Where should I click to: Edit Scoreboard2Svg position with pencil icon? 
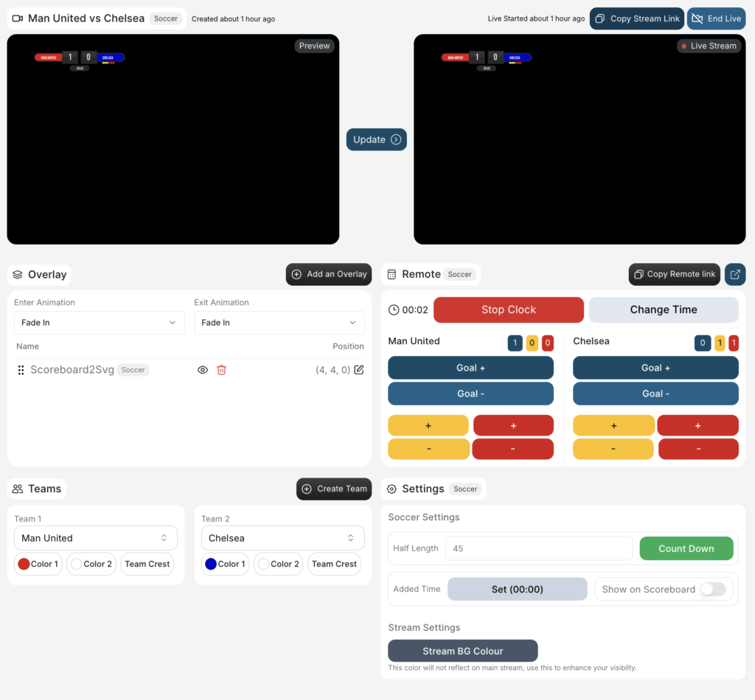(359, 370)
